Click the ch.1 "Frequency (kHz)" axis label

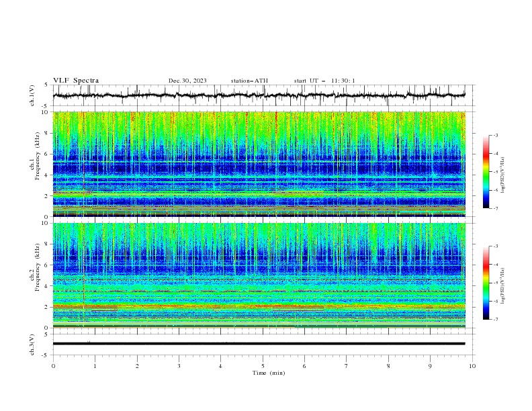37,156
